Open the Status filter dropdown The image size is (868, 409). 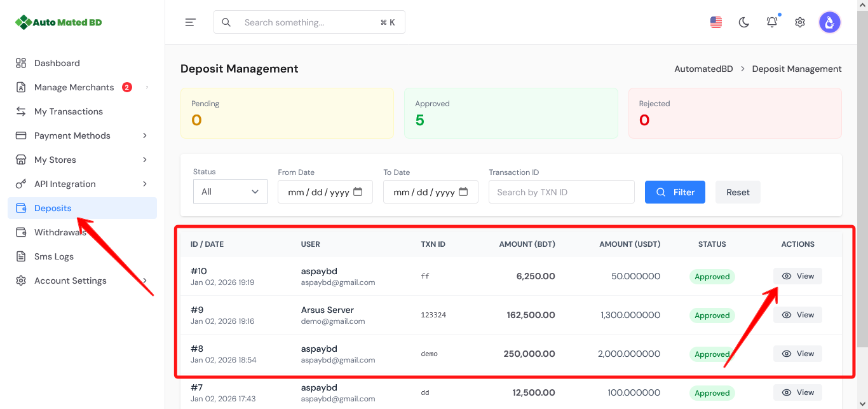(x=230, y=191)
